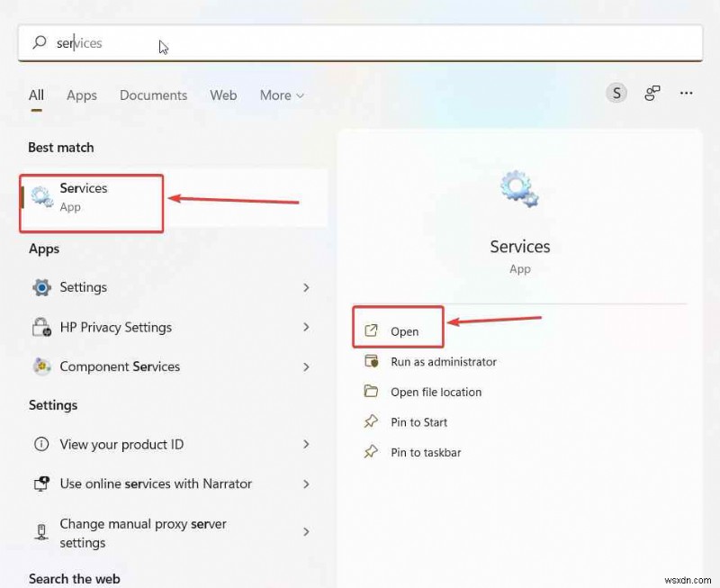The height and width of the screenshot is (588, 720).
Task: Open the user account avatar marked S
Action: pos(616,93)
